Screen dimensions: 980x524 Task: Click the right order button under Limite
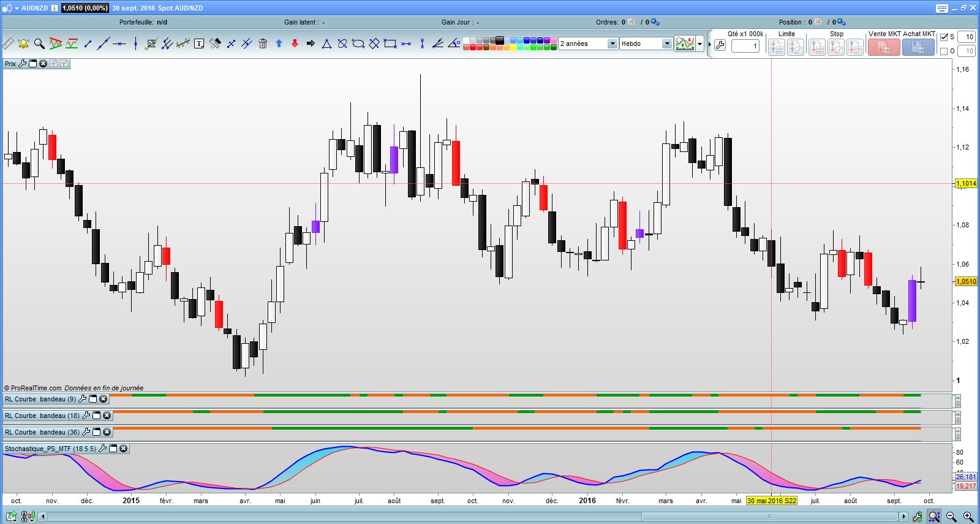coord(796,47)
